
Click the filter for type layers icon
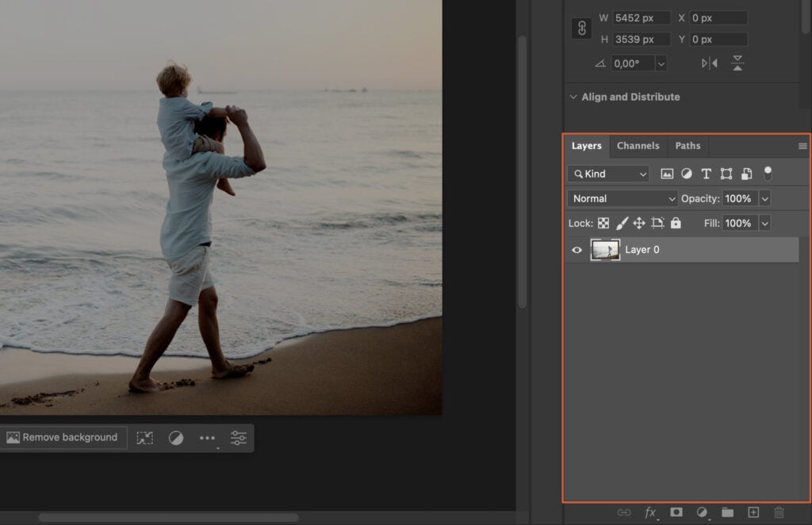click(x=706, y=174)
